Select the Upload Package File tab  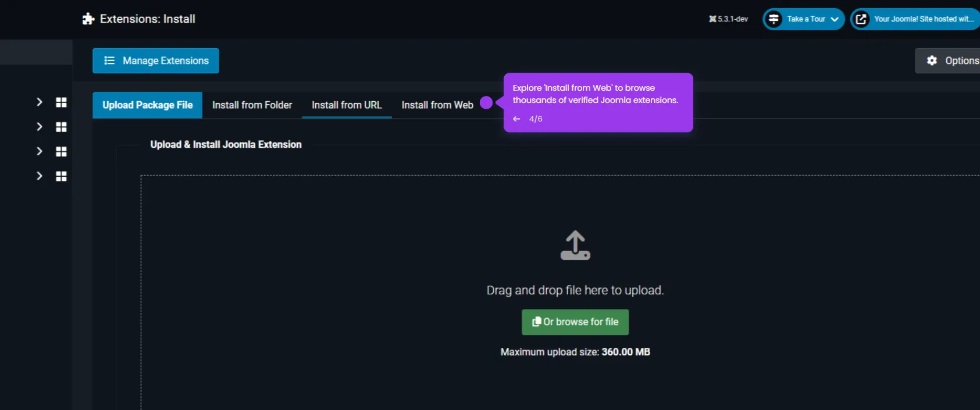click(148, 105)
